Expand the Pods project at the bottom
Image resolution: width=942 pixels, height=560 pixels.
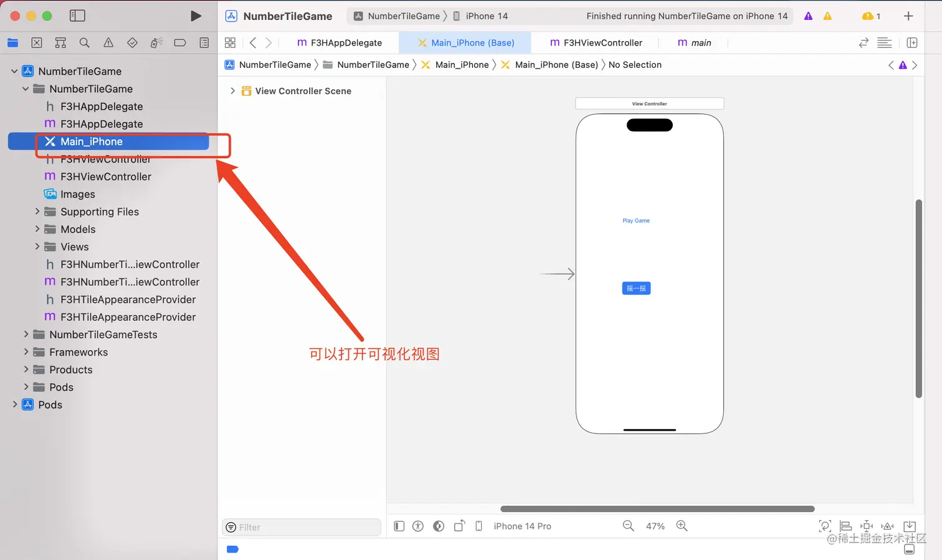pyautogui.click(x=14, y=404)
